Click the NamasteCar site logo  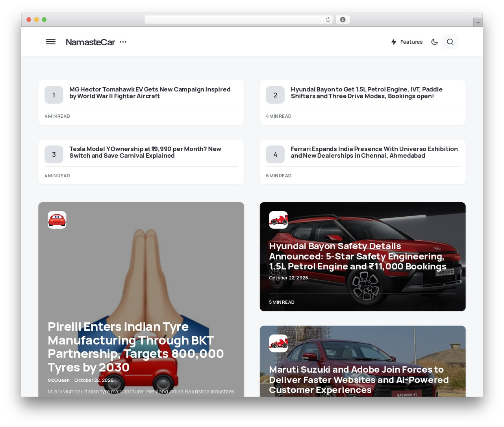(90, 42)
